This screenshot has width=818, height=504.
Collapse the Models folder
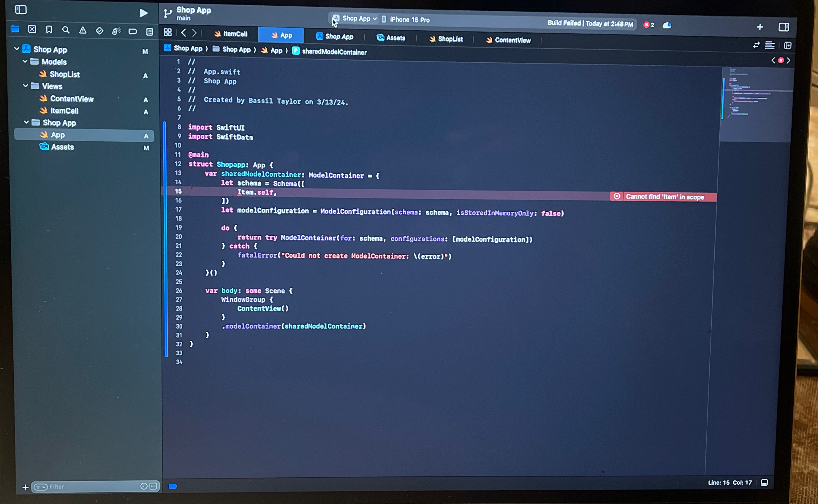25,61
